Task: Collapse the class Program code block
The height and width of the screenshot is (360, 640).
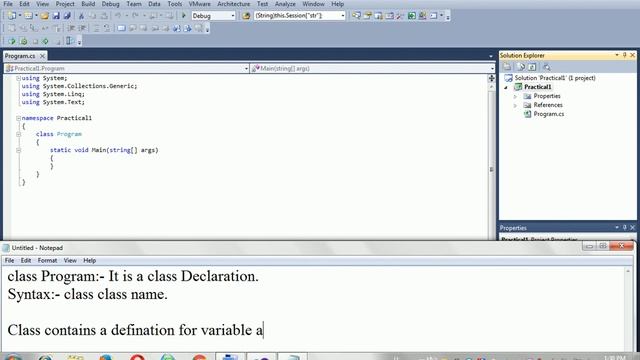Action: (x=18, y=134)
